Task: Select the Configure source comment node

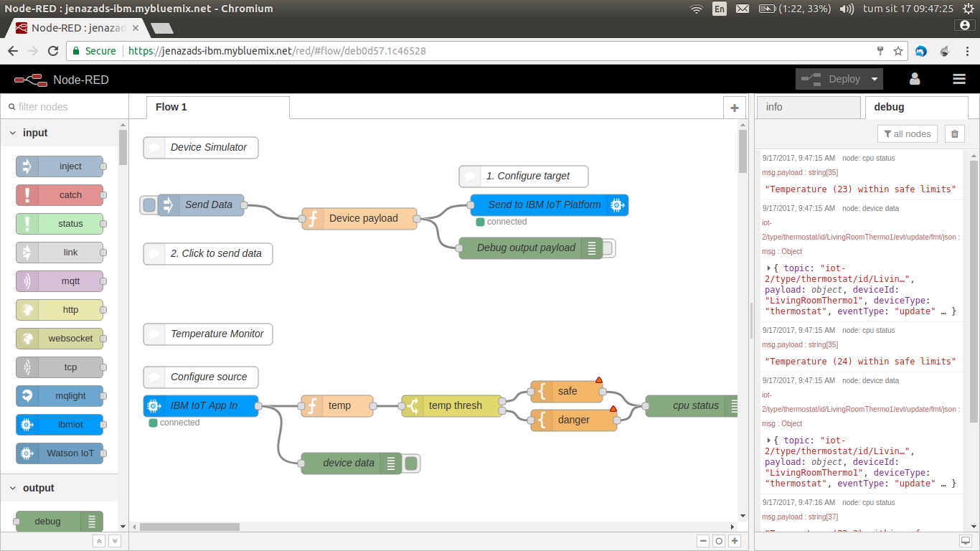Action: click(201, 377)
